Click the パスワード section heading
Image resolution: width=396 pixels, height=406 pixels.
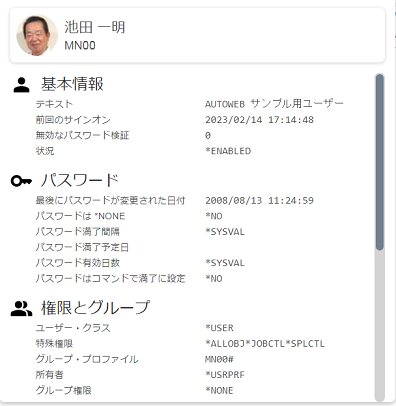click(x=79, y=180)
